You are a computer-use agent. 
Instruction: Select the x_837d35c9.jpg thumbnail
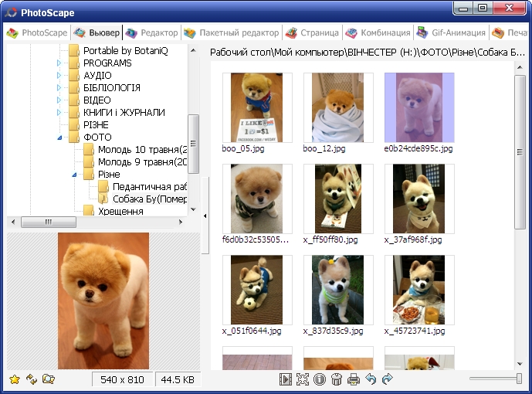tap(338, 290)
